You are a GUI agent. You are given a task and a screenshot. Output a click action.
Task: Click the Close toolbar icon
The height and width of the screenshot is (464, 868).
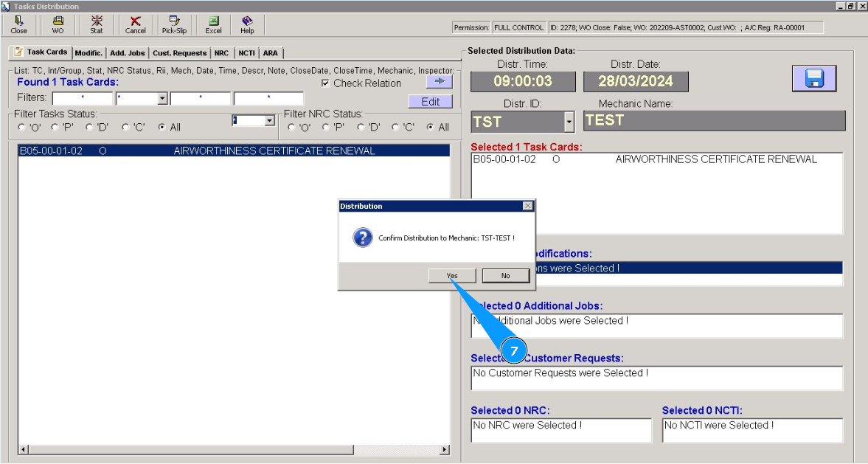pos(19,25)
